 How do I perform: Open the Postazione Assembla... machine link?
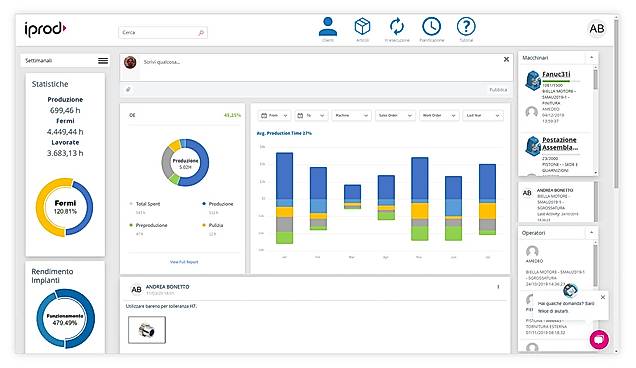[560, 144]
